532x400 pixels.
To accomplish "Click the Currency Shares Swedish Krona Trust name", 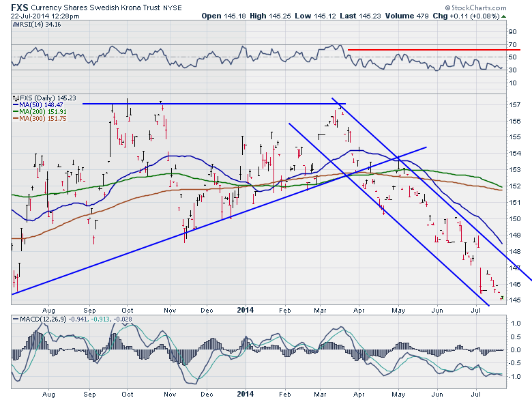I will click(x=95, y=8).
